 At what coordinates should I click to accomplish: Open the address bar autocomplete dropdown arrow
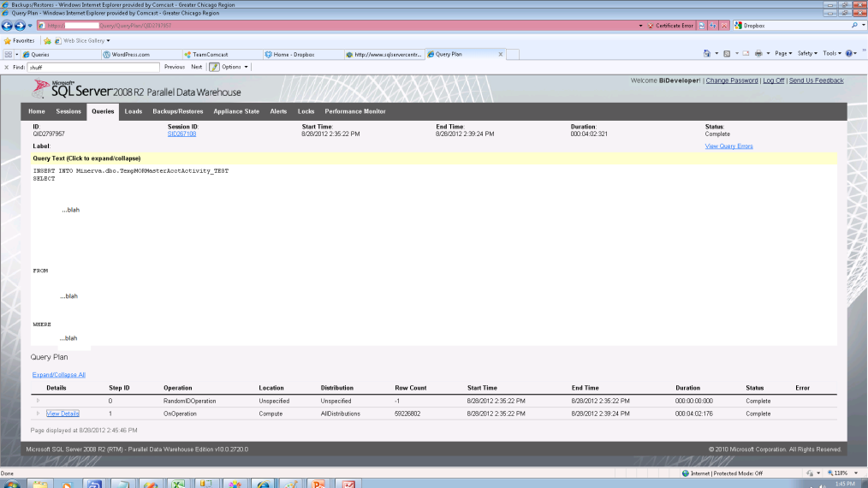tap(640, 26)
